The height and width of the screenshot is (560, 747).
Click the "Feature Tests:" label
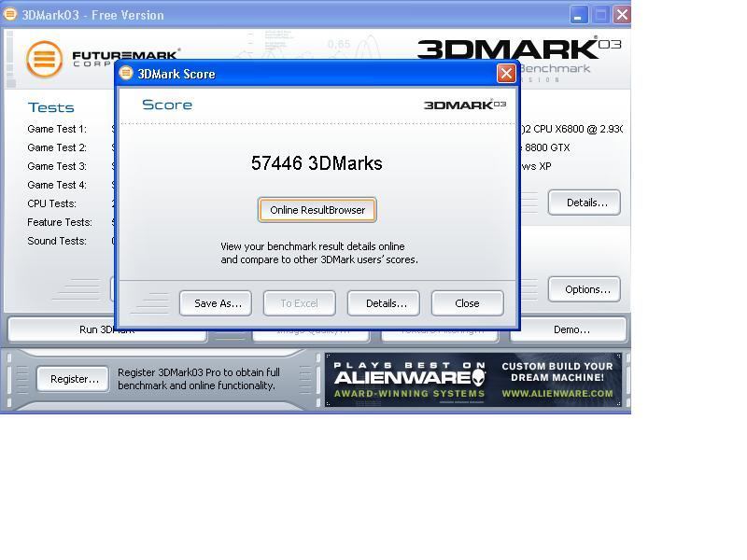60,222
